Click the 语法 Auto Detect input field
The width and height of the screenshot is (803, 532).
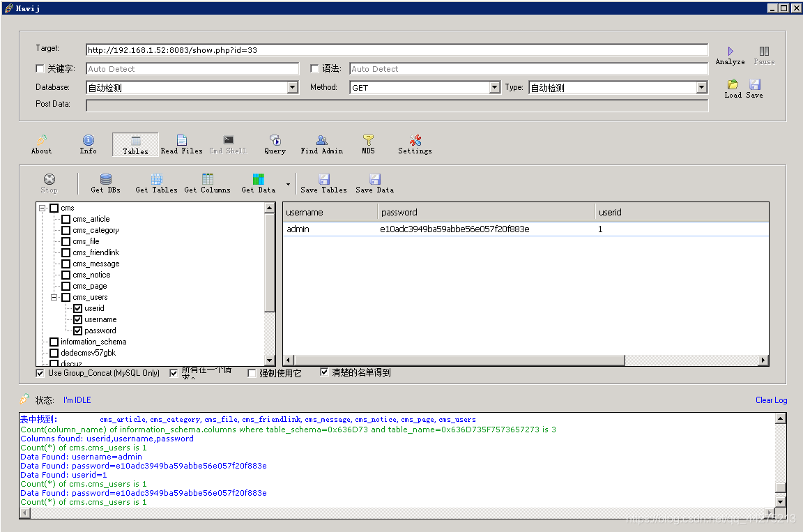point(529,68)
